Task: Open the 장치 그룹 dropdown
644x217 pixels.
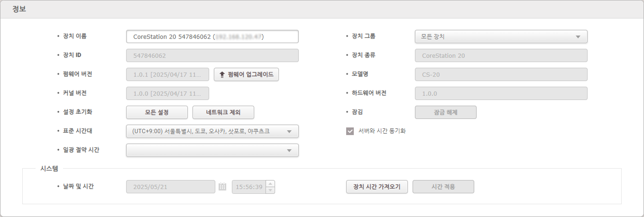Action: pyautogui.click(x=501, y=36)
